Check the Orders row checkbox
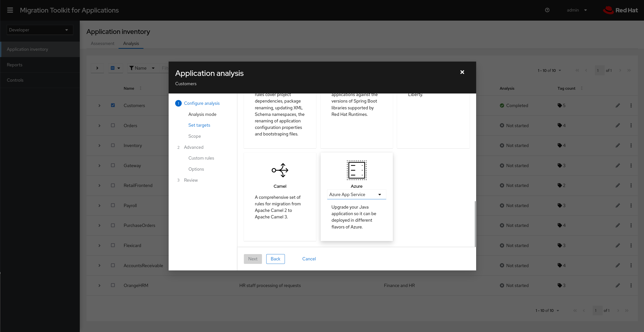Viewport: 644px width, 332px height. pyautogui.click(x=113, y=125)
